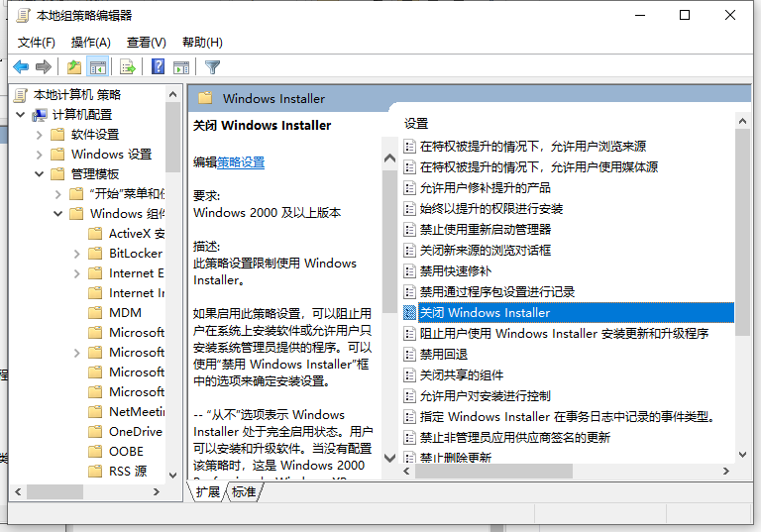Click the 策略设置 edit link
761x532 pixels.
pos(241,162)
